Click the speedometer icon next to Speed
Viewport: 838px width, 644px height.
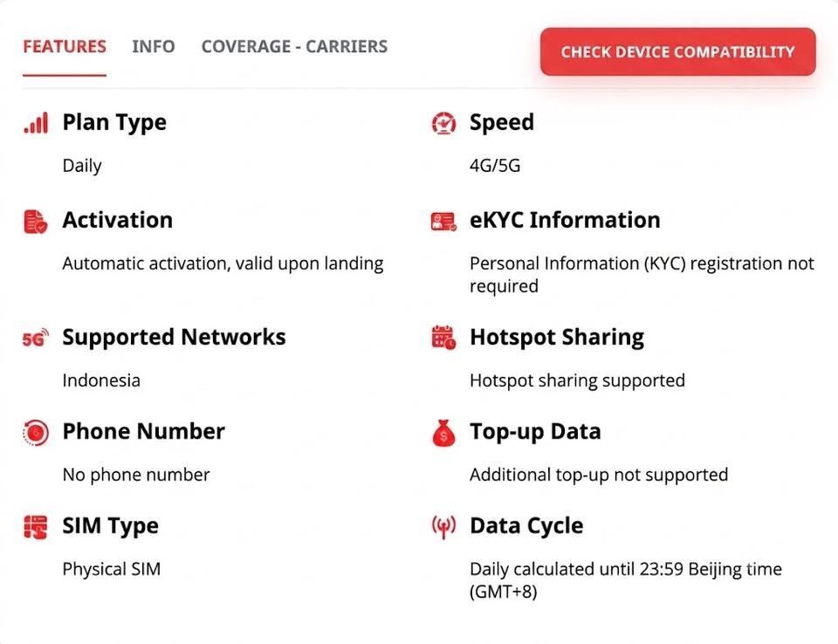pyautogui.click(x=443, y=123)
